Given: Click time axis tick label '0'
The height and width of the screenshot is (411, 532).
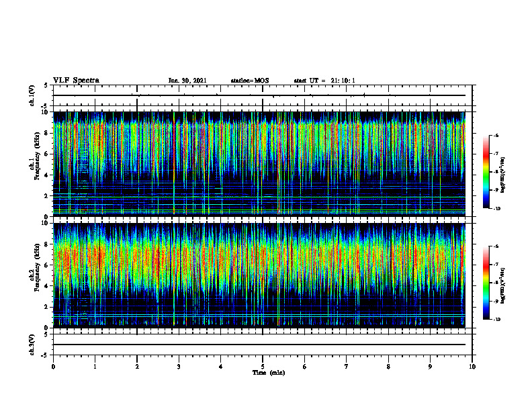Looking at the screenshot, I should point(53,367).
